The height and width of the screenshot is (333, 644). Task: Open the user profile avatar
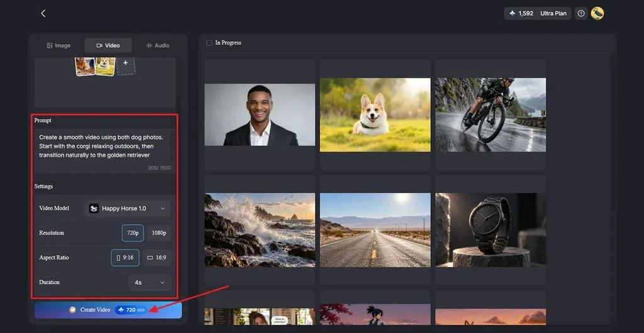point(597,14)
